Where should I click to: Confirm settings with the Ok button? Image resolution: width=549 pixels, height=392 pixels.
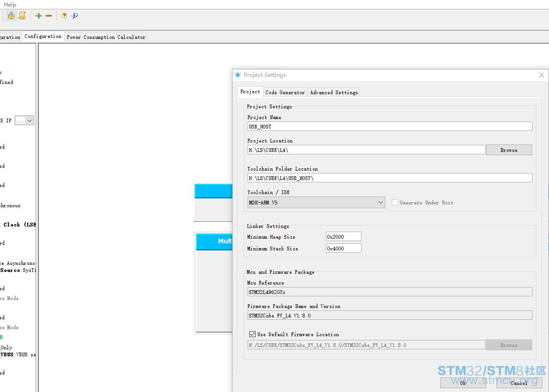[x=463, y=383]
